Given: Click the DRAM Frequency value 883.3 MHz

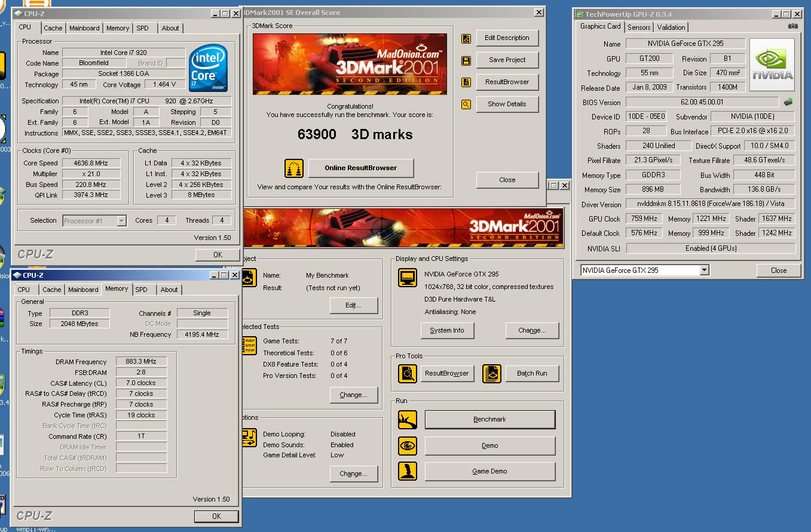Looking at the screenshot, I should coord(141,362).
